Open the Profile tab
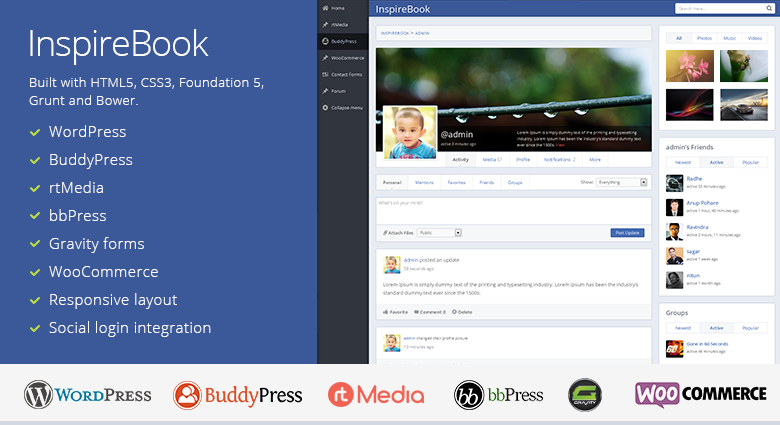This screenshot has height=425, width=780. click(x=523, y=160)
